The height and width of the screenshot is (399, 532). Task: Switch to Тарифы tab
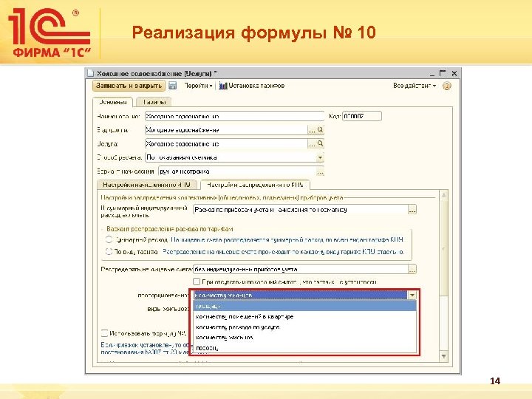[x=154, y=102]
